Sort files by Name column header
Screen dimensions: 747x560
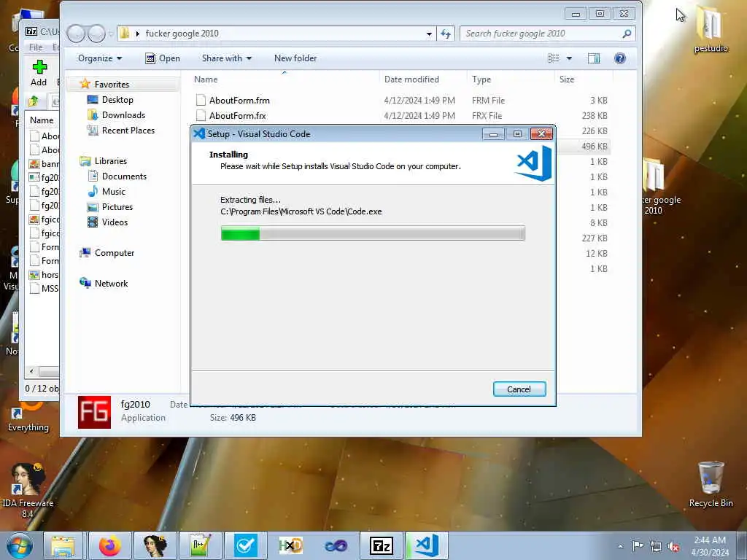[206, 79]
